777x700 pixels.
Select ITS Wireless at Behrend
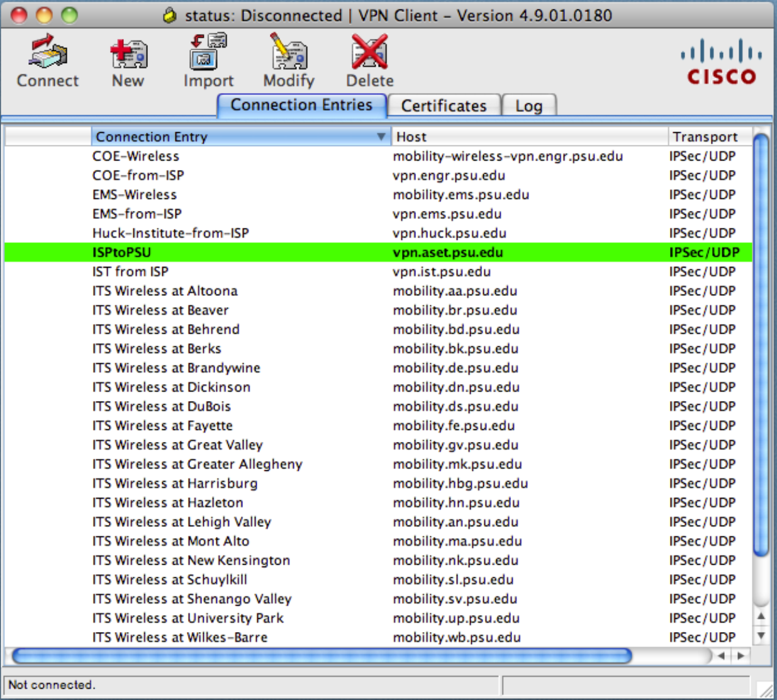pos(378,329)
